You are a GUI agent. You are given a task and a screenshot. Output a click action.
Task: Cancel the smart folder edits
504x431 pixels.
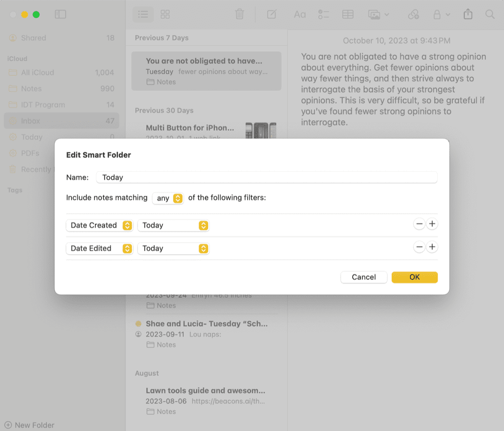(x=364, y=277)
